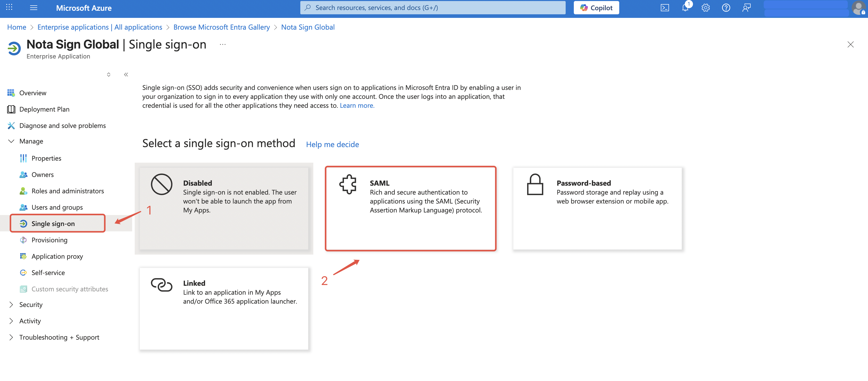Viewport: 868px width, 381px height.
Task: Collapse the sidebar with double chevron
Action: pos(126,75)
